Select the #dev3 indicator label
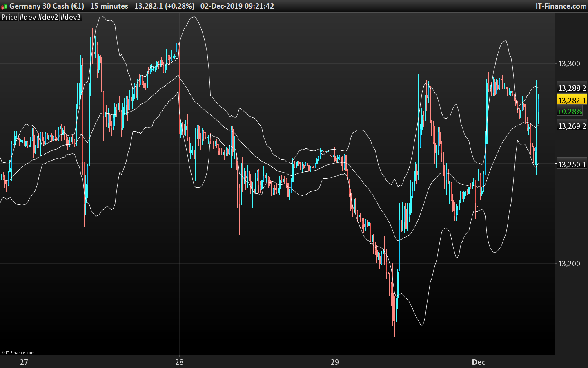Image resolution: width=588 pixels, height=368 pixels. pyautogui.click(x=71, y=17)
